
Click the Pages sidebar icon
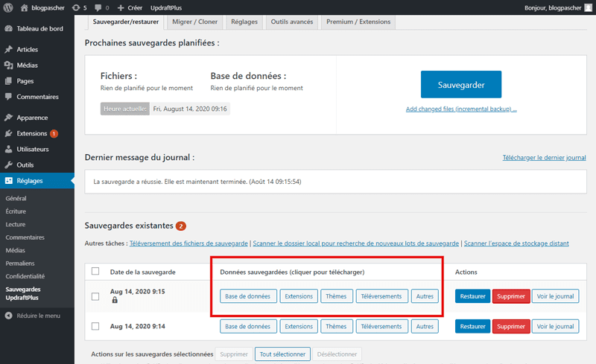[x=8, y=81]
